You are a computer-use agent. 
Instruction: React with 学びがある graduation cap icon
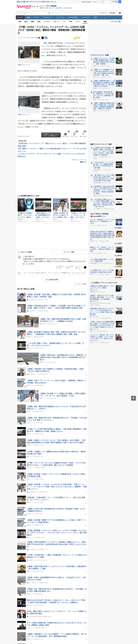[x=65, y=134]
